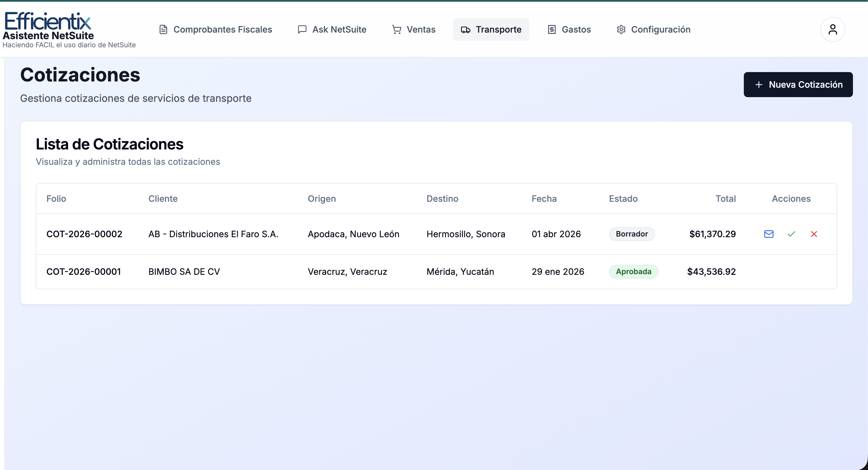Screen dimensions: 868x470
Task: Approve quote COT-2026-00002 with green checkmark
Action: pos(791,234)
